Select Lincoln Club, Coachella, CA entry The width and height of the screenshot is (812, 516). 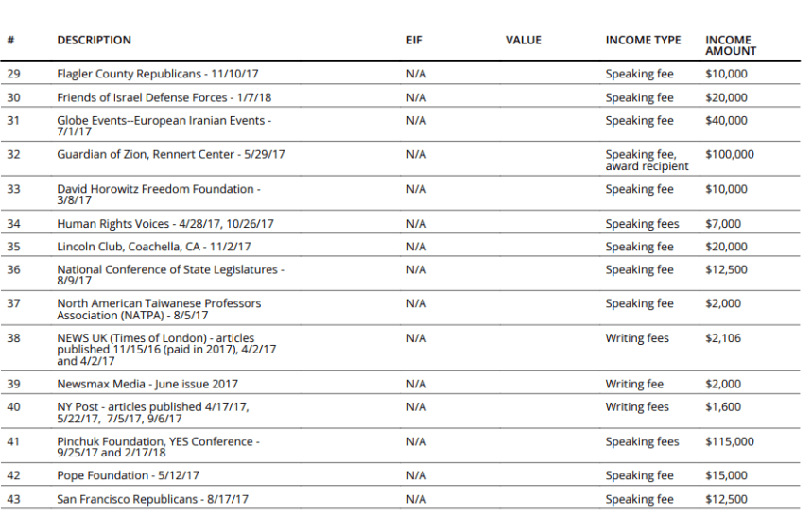pos(154,247)
